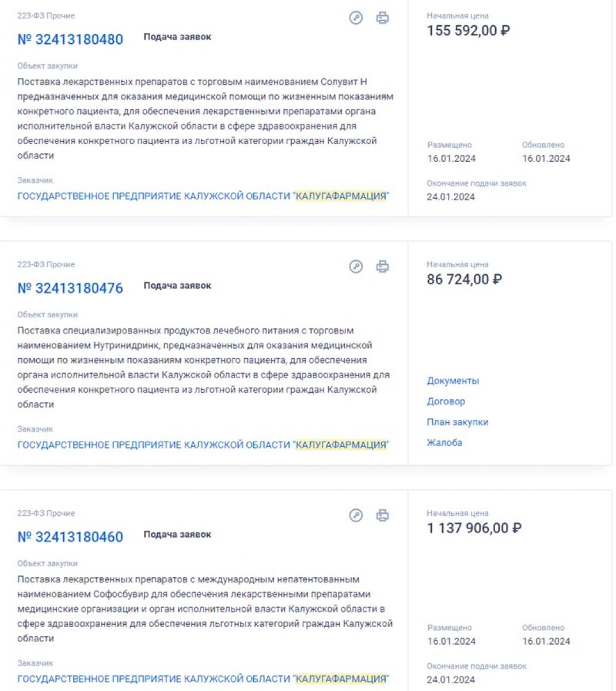Viewport: 616px width, 691px height.
Task: Open the Жалоба link
Action: pyautogui.click(x=444, y=443)
